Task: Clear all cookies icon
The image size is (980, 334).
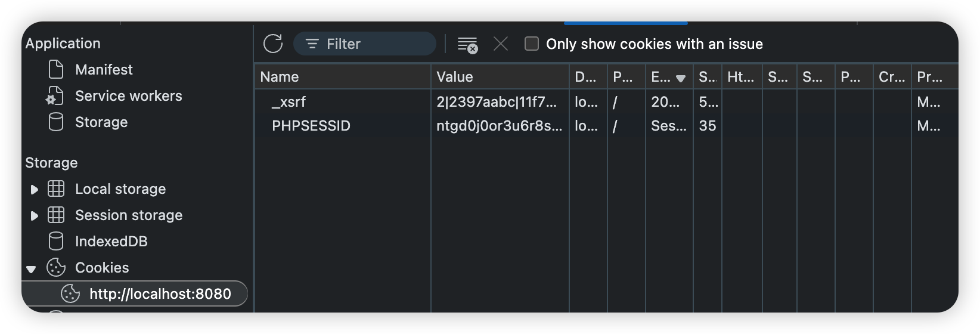Action: click(467, 44)
